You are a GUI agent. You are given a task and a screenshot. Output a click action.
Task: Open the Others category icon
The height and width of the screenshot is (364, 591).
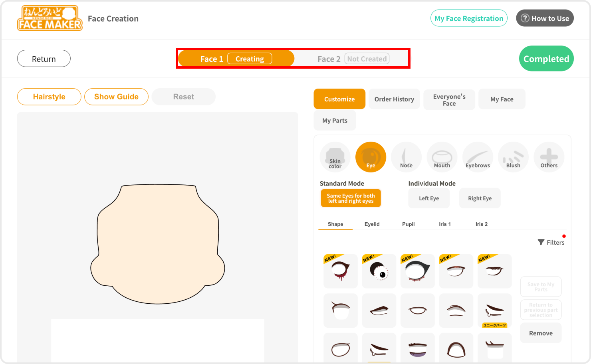tap(549, 157)
